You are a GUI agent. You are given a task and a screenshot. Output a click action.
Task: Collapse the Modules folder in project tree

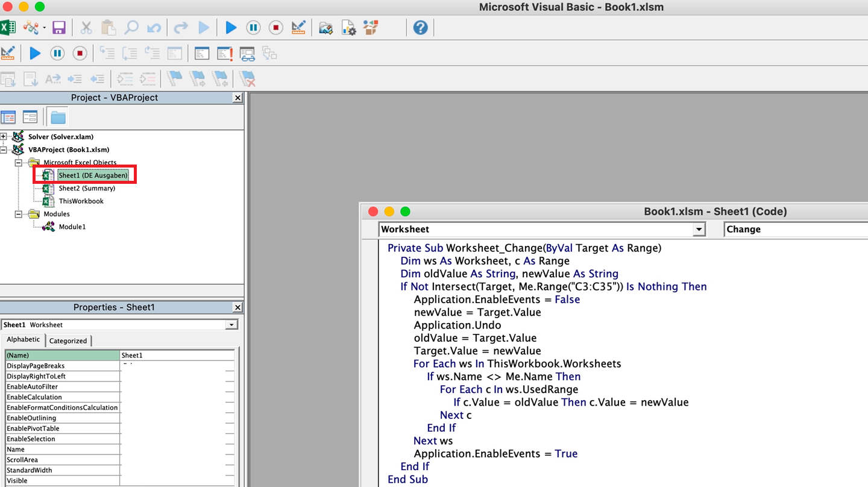[x=19, y=214]
